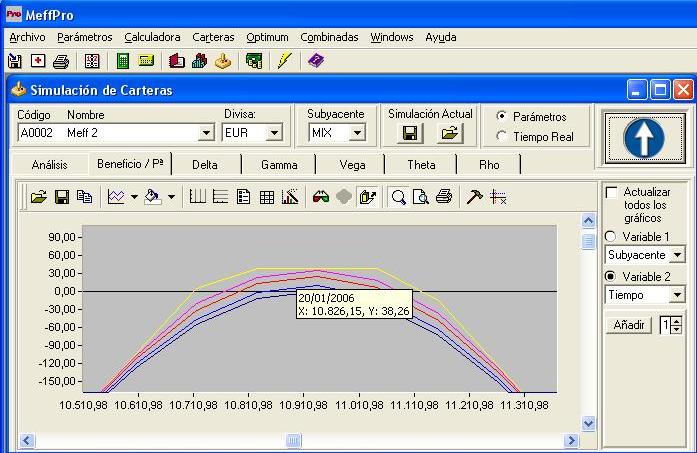This screenshot has width=697, height=453.
Task: Open the portfolio code A0002 dropdown
Action: pyautogui.click(x=206, y=133)
